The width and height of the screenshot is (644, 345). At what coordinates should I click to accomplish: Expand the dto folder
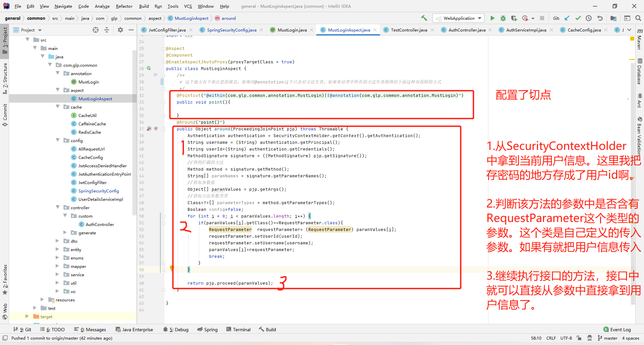(58, 241)
